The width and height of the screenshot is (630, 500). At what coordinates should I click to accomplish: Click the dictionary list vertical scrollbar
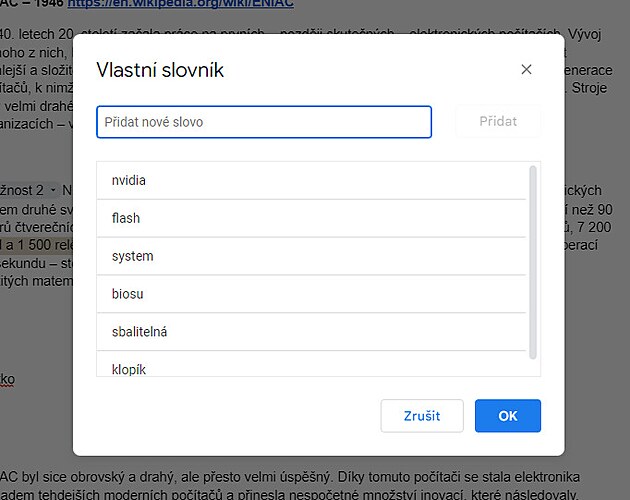coord(533,262)
